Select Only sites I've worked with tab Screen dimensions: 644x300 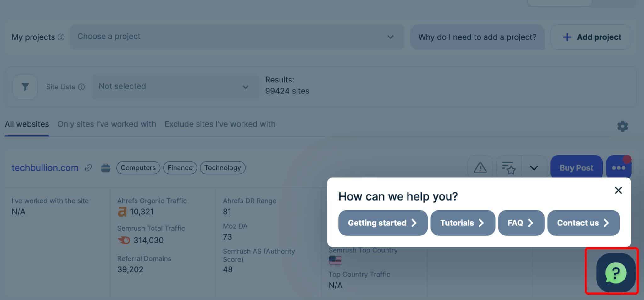pos(107,124)
